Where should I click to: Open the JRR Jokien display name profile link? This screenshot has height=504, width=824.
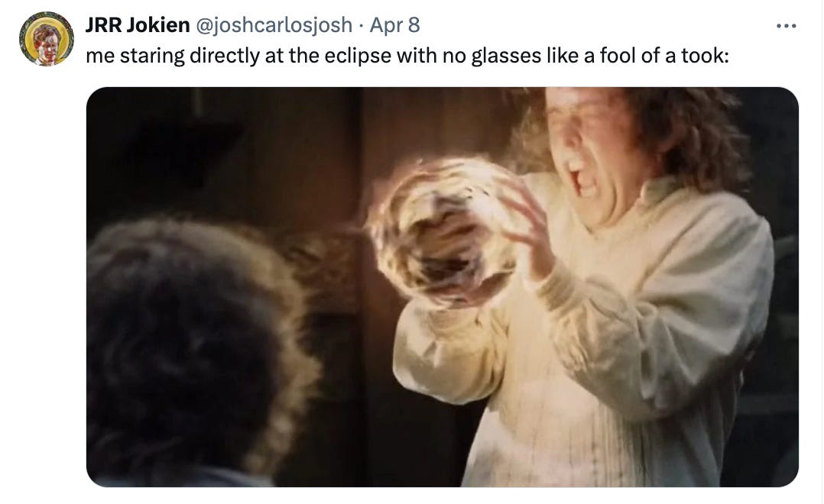coord(137,24)
